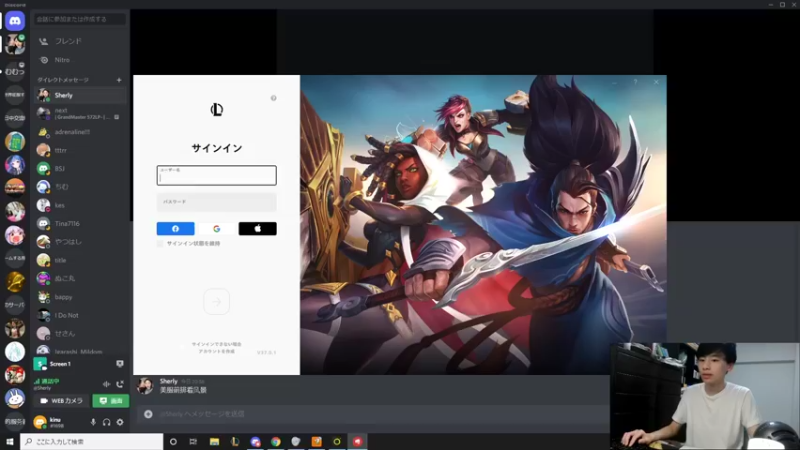Turn on the WEB カメラ button

click(x=61, y=401)
